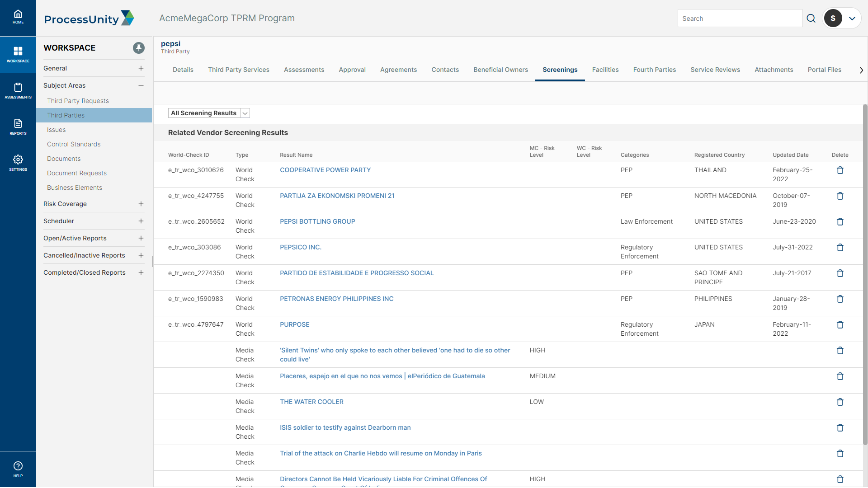Delete the ISIS soldier media result
868x488 pixels.
point(840,428)
